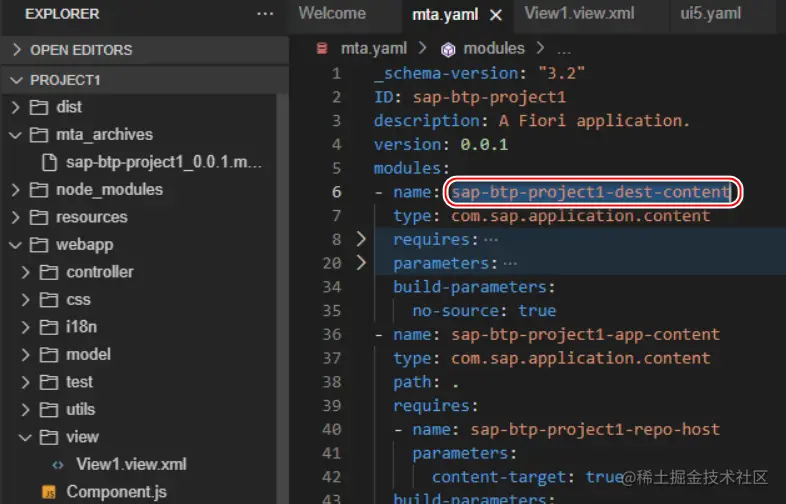The height and width of the screenshot is (504, 786).
Task: Close the mta.yaml tab
Action: (x=496, y=15)
